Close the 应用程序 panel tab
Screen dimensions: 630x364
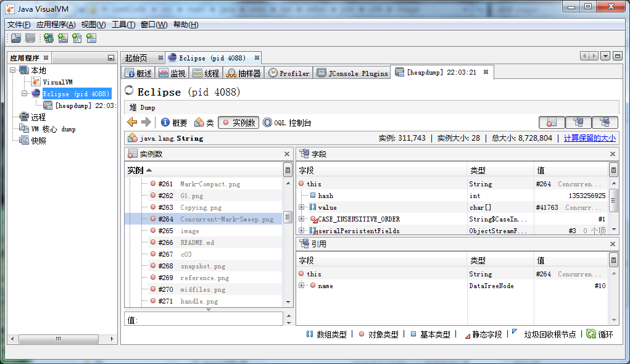[x=46, y=58]
